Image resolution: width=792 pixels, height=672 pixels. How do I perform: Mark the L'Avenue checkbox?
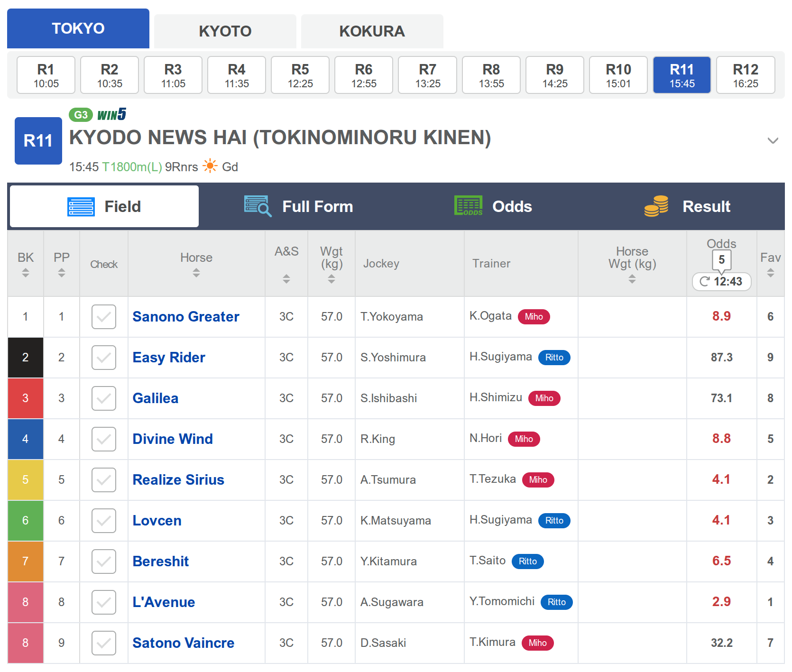104,602
